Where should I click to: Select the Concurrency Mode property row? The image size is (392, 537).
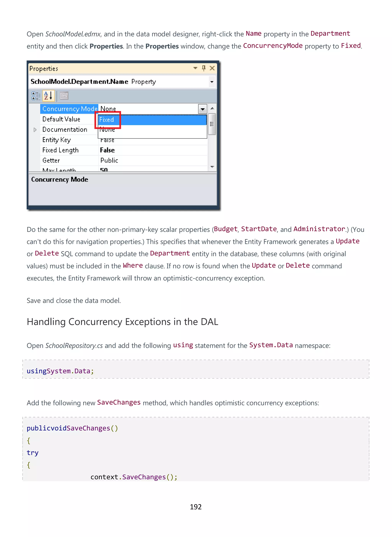69,109
